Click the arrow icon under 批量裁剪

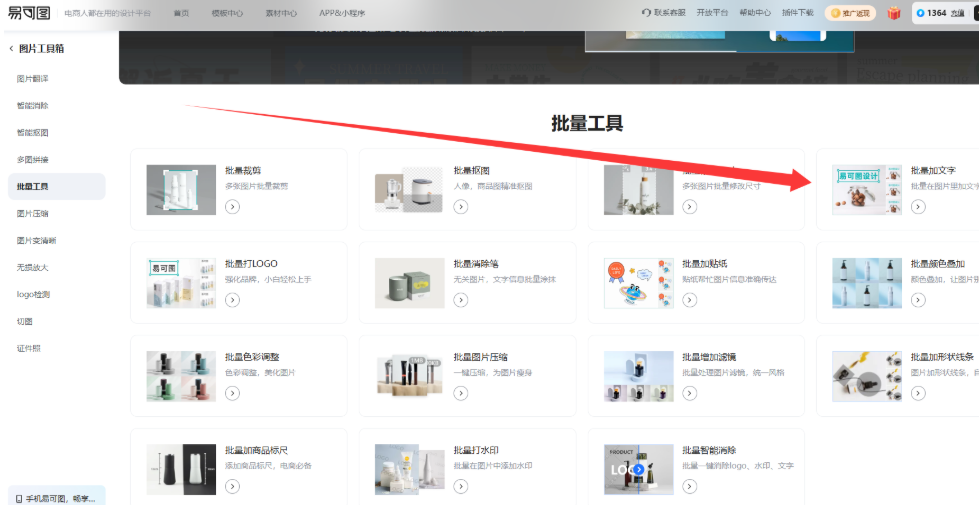232,207
